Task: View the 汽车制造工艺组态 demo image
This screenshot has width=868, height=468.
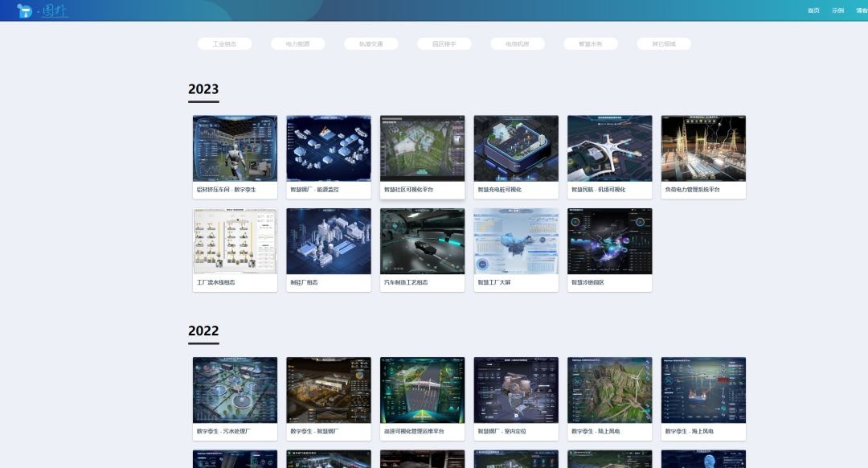Action: click(422, 241)
